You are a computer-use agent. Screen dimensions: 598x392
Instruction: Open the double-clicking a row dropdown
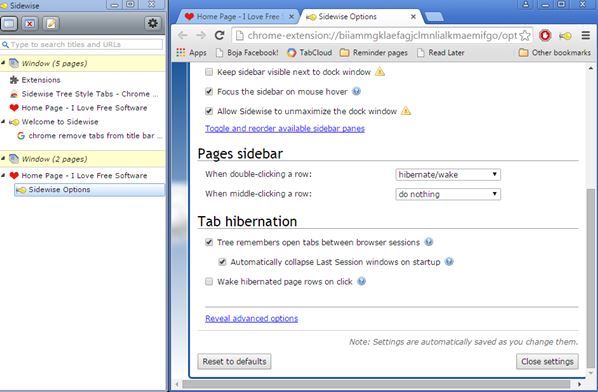(448, 175)
